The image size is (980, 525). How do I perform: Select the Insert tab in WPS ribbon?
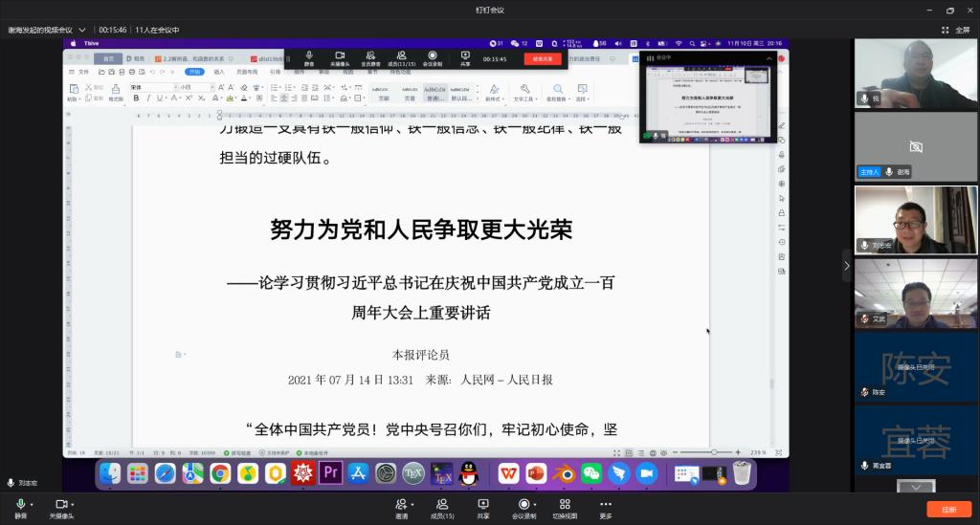click(x=219, y=72)
